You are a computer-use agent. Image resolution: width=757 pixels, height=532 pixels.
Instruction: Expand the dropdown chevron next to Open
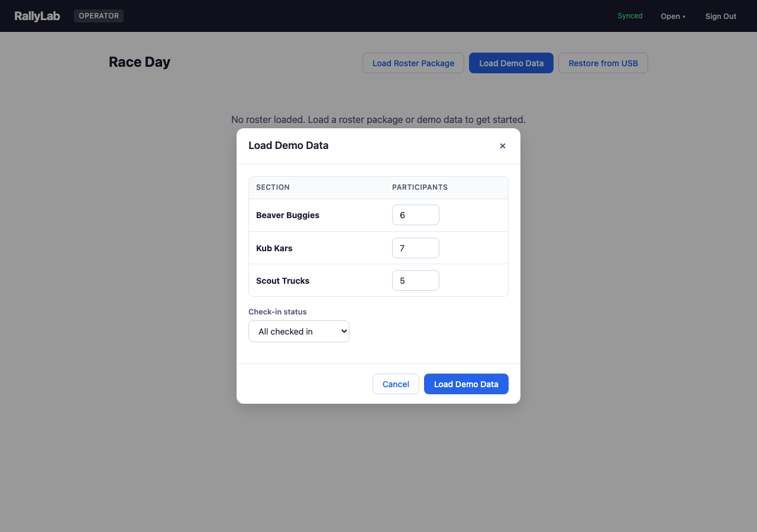click(x=684, y=17)
